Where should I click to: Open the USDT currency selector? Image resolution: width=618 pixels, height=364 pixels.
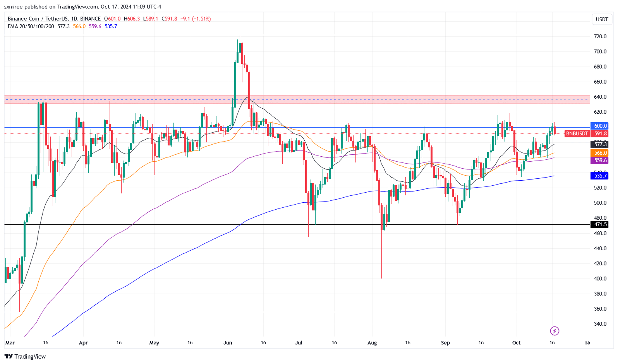602,19
